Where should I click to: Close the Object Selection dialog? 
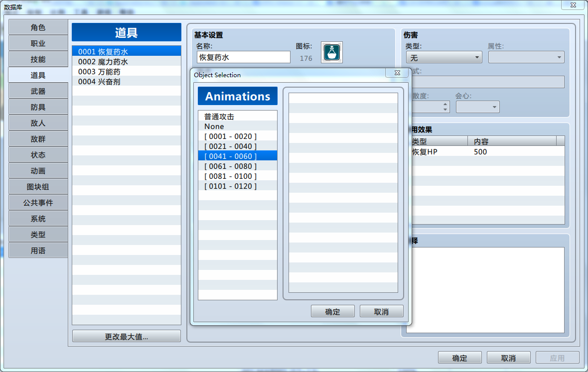tap(398, 73)
